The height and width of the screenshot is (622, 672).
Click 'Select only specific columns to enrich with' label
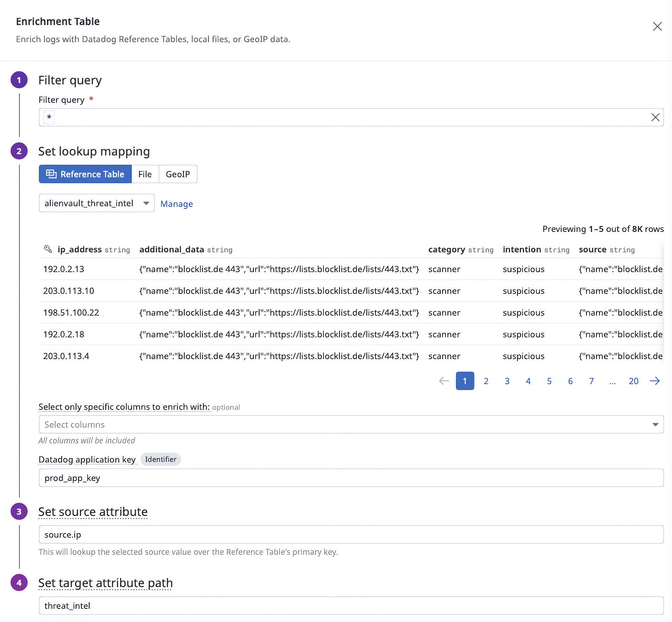pos(124,407)
